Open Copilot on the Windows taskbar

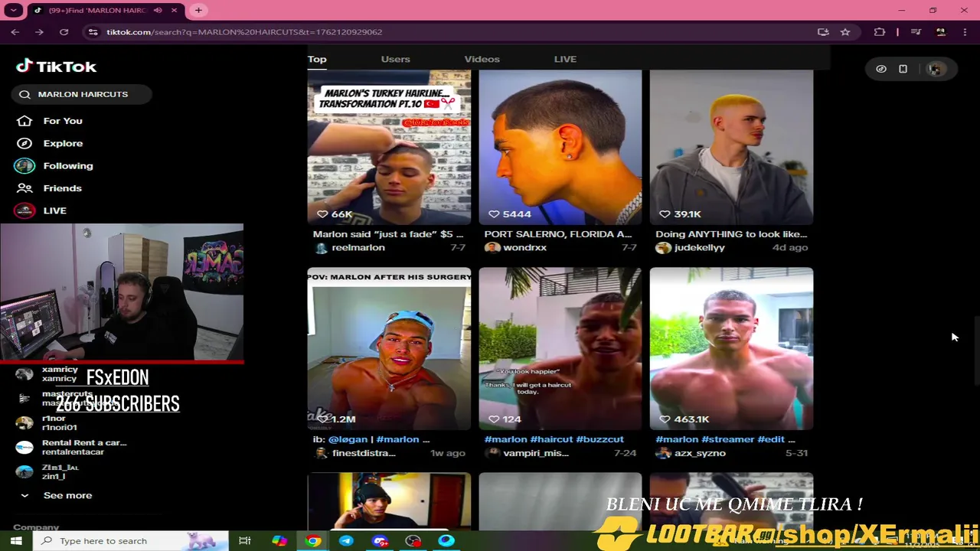click(x=279, y=541)
